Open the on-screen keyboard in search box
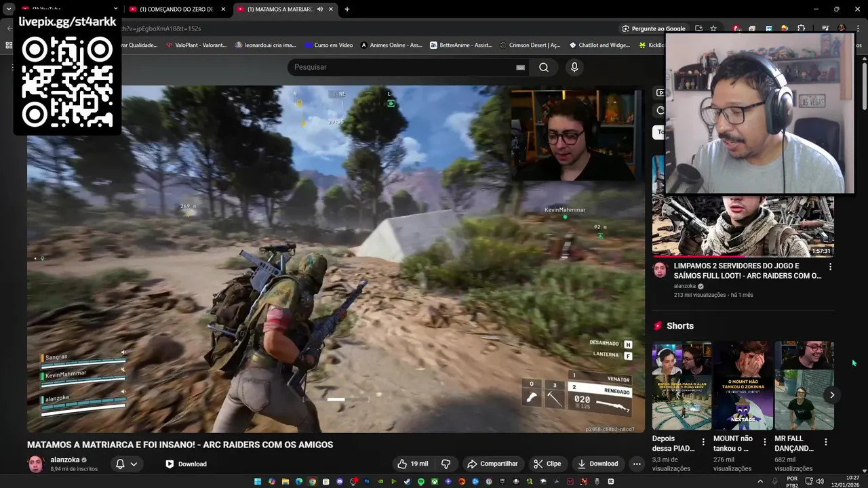The image size is (868, 488). tap(520, 67)
